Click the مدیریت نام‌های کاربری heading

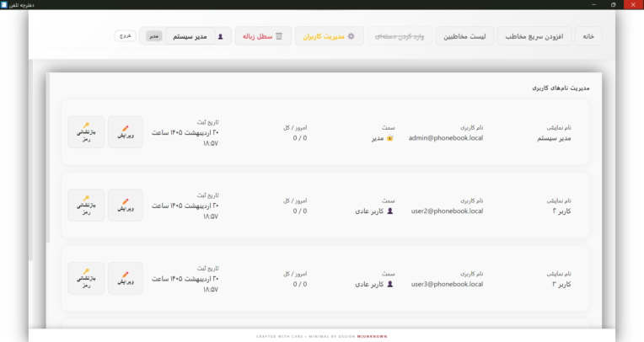(x=561, y=88)
